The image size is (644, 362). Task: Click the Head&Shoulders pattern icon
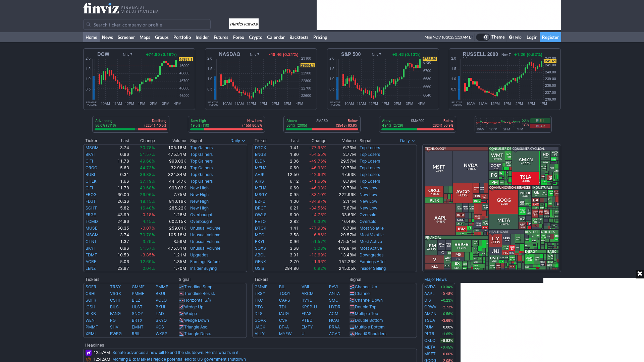click(x=352, y=334)
